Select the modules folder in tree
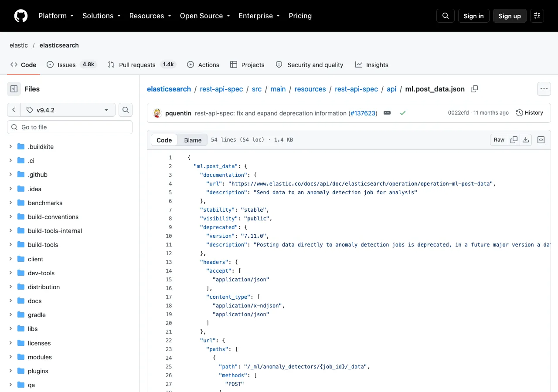This screenshot has height=392, width=558. 40,357
